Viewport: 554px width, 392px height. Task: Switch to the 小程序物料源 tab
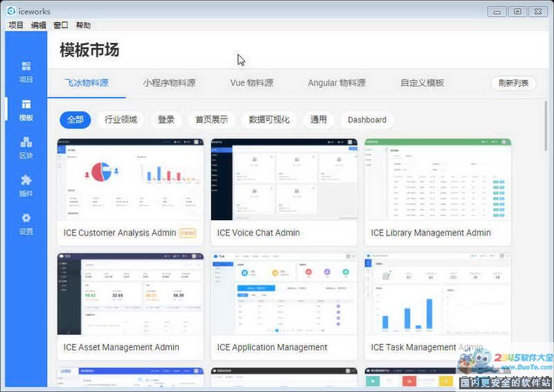(169, 82)
